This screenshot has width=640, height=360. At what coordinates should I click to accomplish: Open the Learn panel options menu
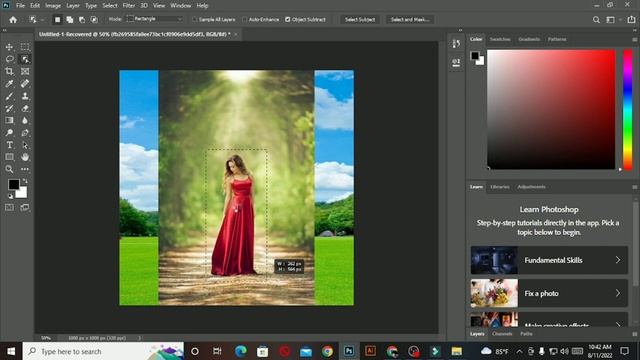pos(634,187)
